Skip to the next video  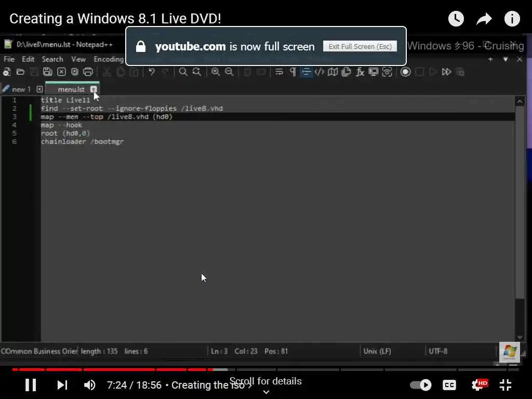[x=62, y=385]
